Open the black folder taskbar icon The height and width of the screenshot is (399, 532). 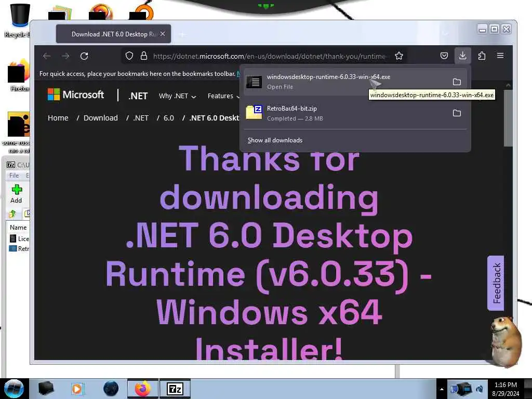(x=46, y=389)
